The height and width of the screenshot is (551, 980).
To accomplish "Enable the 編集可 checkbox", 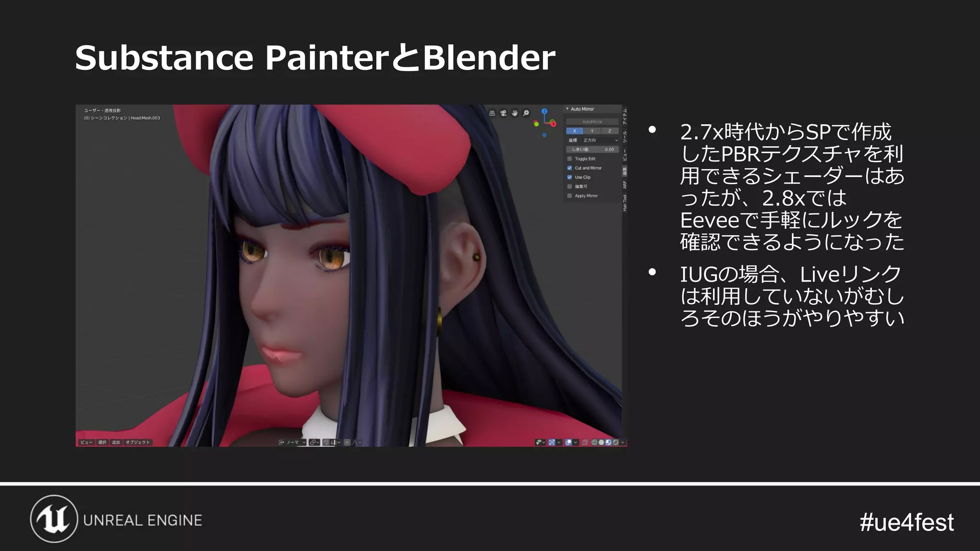I will pos(569,187).
